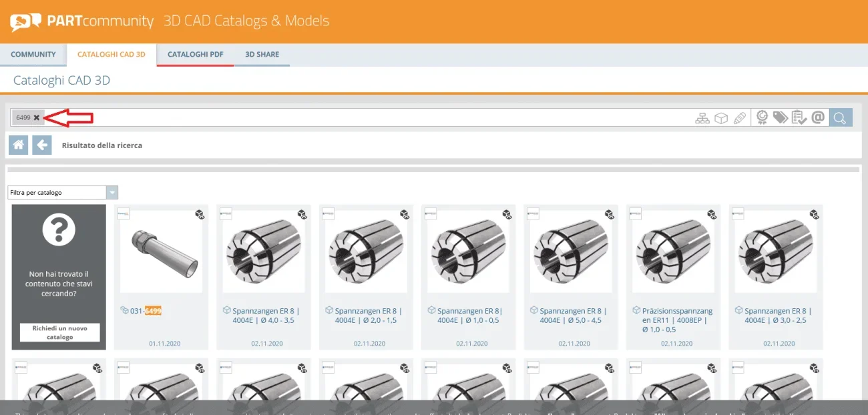Open Spannzangen ER 8 Ø 1,0 - 0,5 link
This screenshot has width=868, height=415.
[x=470, y=316]
